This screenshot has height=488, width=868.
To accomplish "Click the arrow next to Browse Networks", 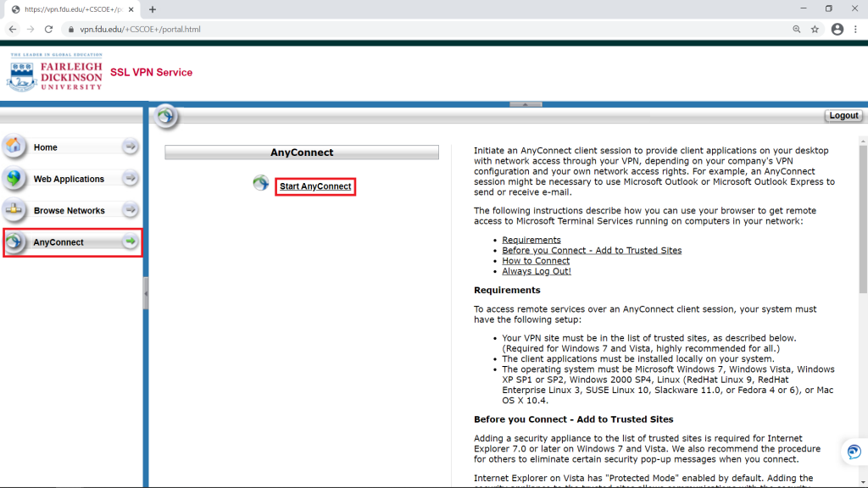I will pyautogui.click(x=130, y=210).
